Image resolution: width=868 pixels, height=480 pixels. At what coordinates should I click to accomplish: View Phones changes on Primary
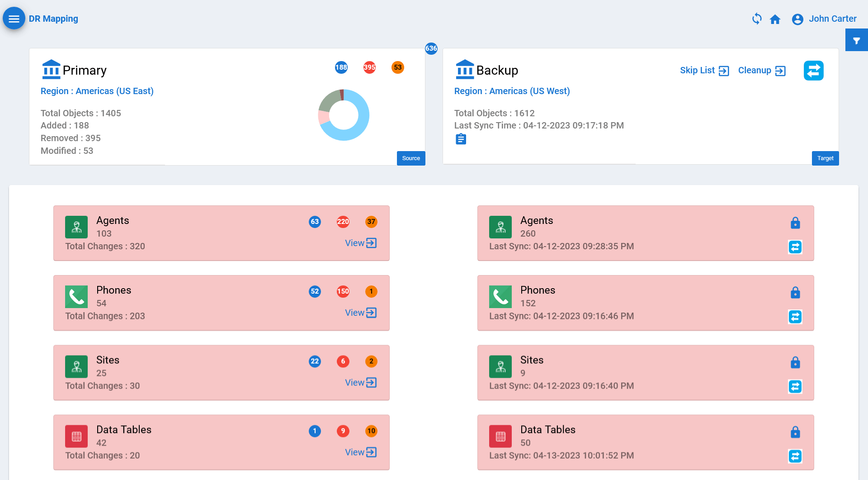pyautogui.click(x=361, y=313)
